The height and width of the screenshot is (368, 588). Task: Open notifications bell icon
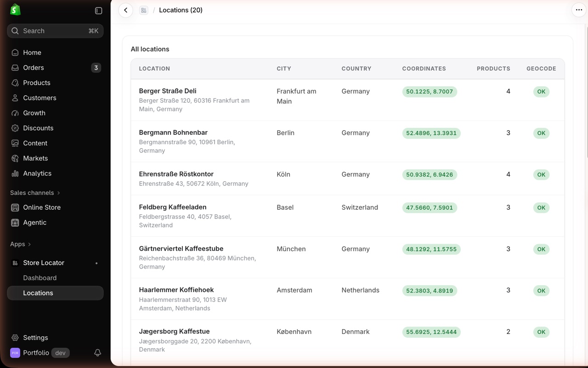[97, 353]
